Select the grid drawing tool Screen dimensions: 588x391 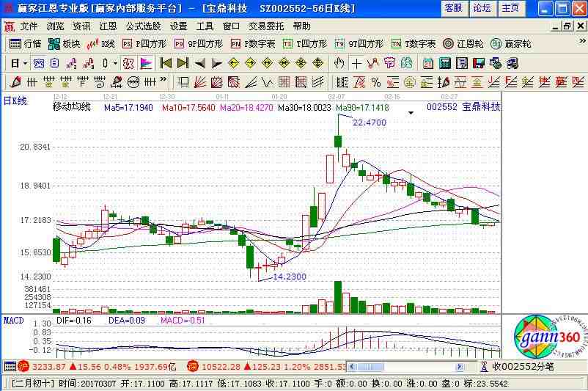284,82
